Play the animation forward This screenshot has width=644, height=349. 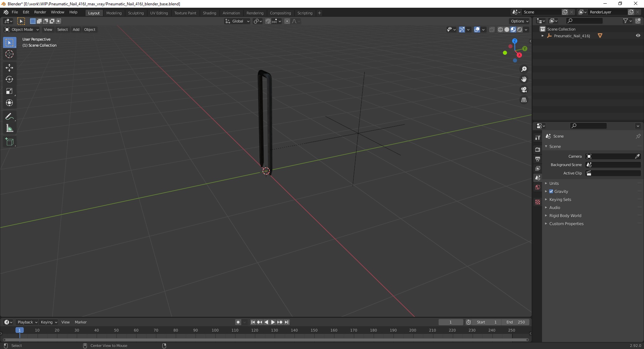pos(273,322)
